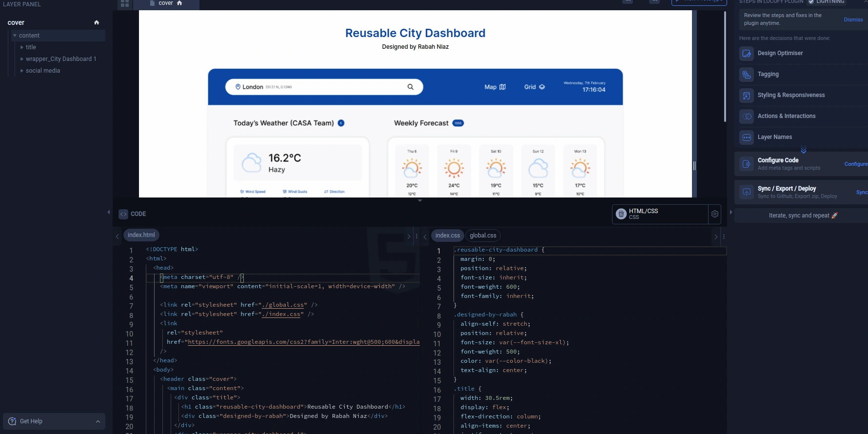Click the Configure link for Configure Code
The height and width of the screenshot is (434, 868).
[855, 164]
